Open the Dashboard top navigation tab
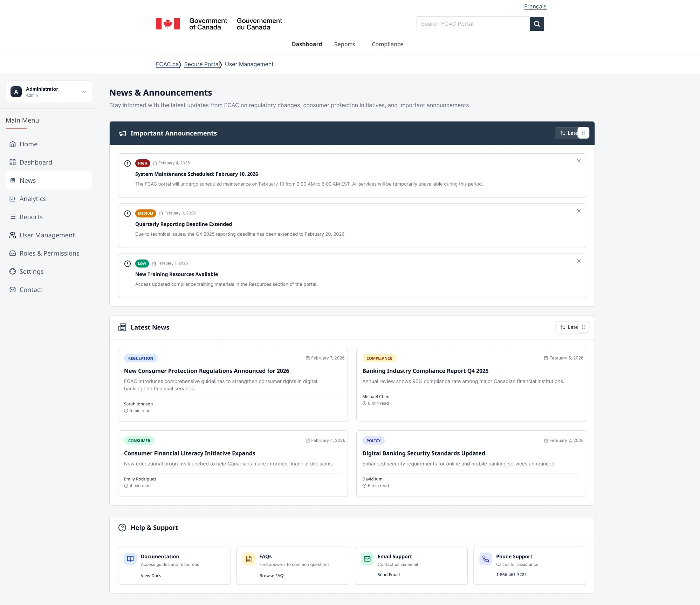The height and width of the screenshot is (605, 700). (x=307, y=44)
